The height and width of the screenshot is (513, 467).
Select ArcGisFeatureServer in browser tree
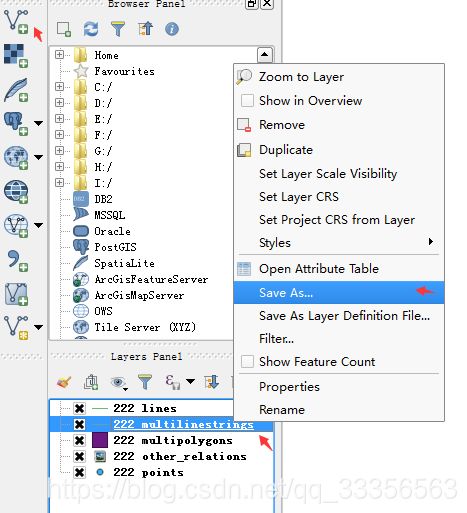tap(151, 279)
